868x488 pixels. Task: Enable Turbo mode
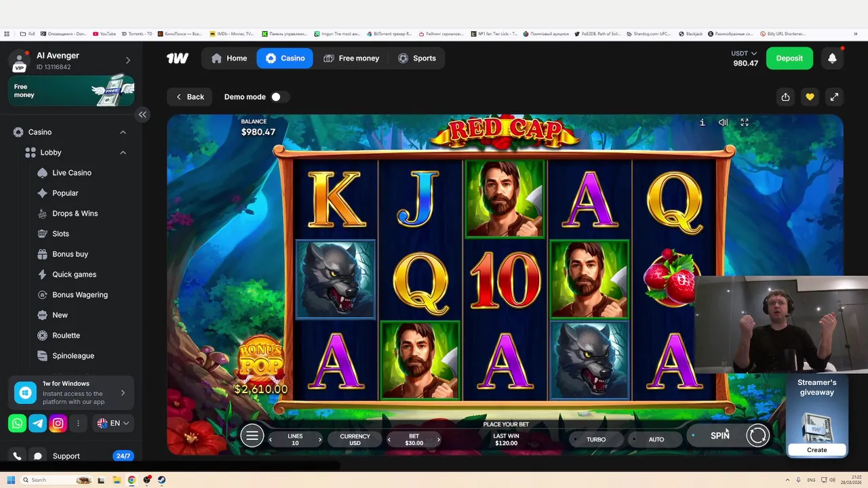[x=595, y=439]
